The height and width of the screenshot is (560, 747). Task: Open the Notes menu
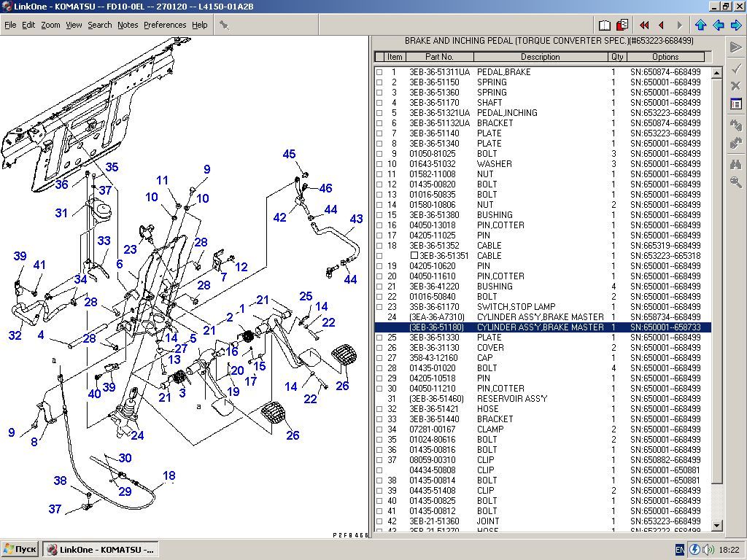[128, 25]
